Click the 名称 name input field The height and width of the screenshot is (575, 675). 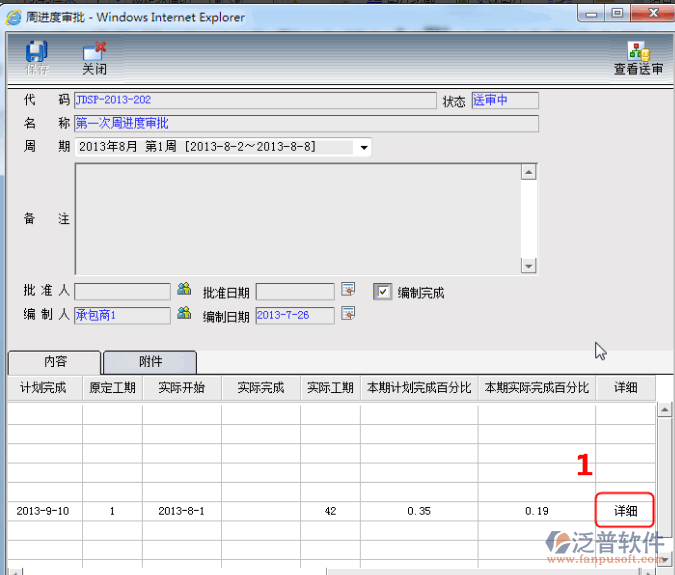(306, 123)
